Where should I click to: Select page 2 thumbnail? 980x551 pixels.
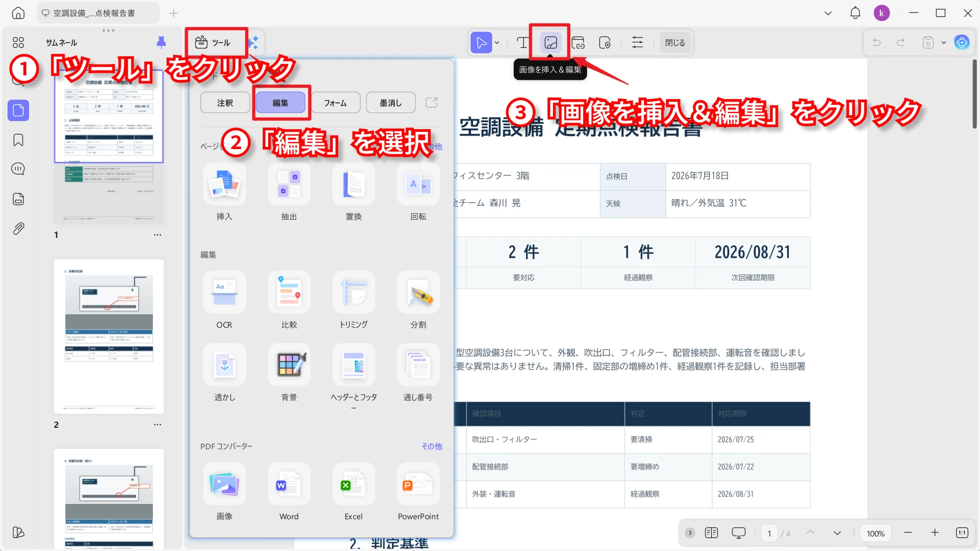109,336
